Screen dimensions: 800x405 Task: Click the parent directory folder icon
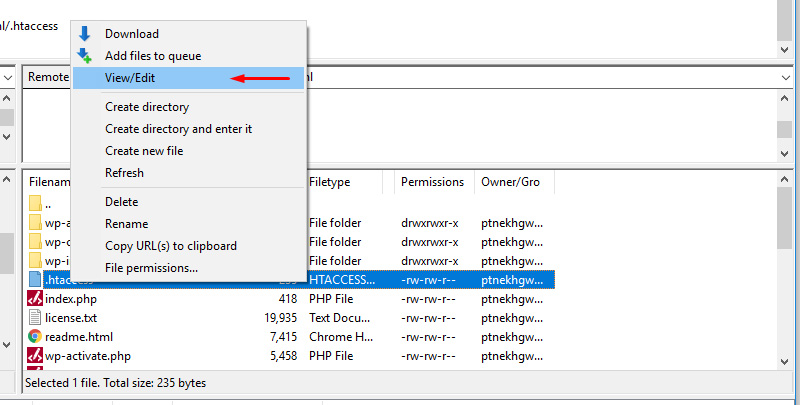point(35,204)
